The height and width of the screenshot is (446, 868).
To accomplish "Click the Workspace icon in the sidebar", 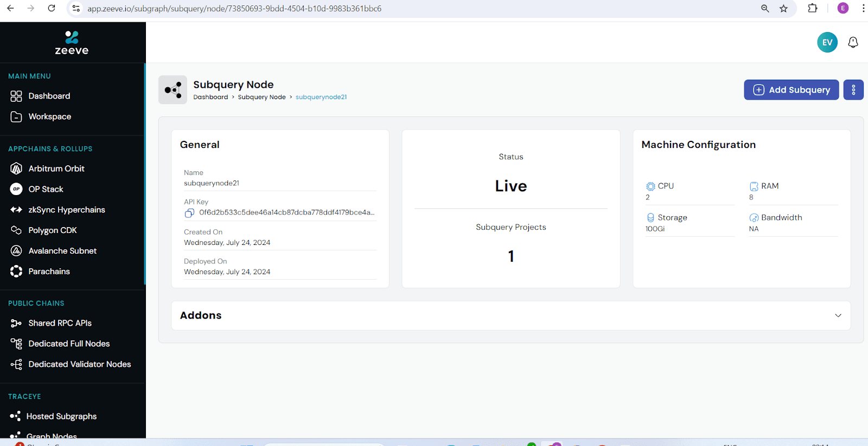I will pos(16,117).
